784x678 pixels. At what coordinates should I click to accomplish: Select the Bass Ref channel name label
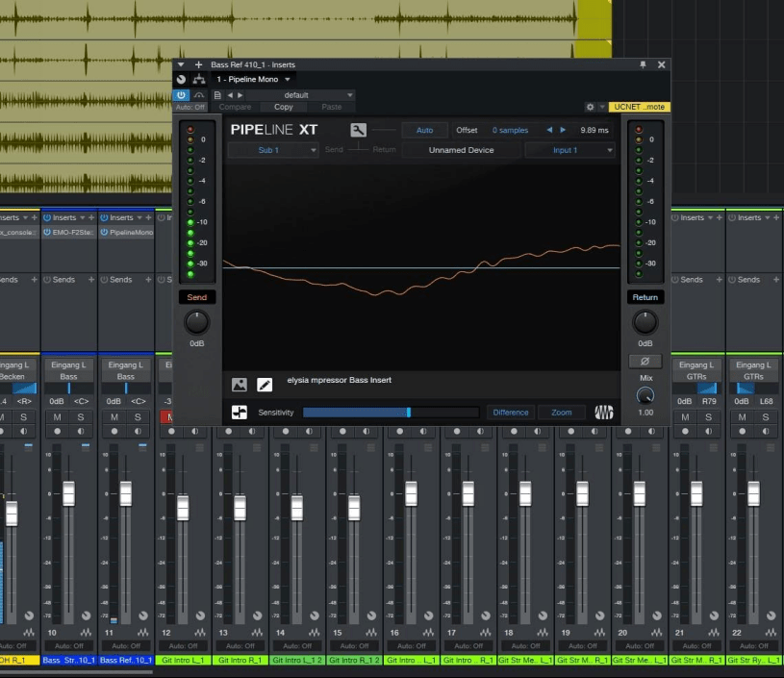point(126,661)
